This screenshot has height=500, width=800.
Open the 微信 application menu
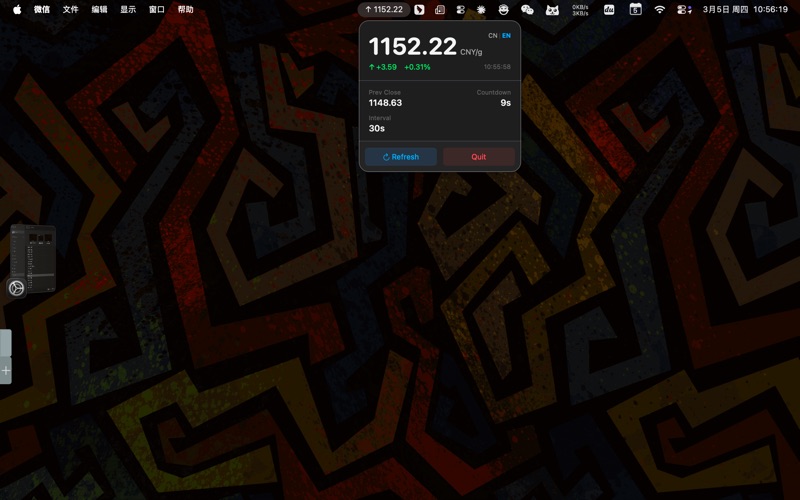pos(42,9)
